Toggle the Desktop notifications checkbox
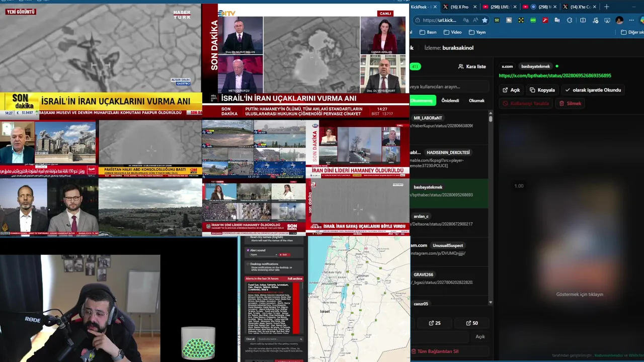 (248, 264)
